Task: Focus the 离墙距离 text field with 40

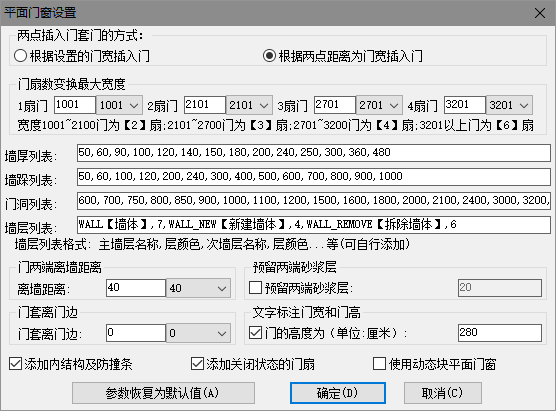Action: click(136, 288)
